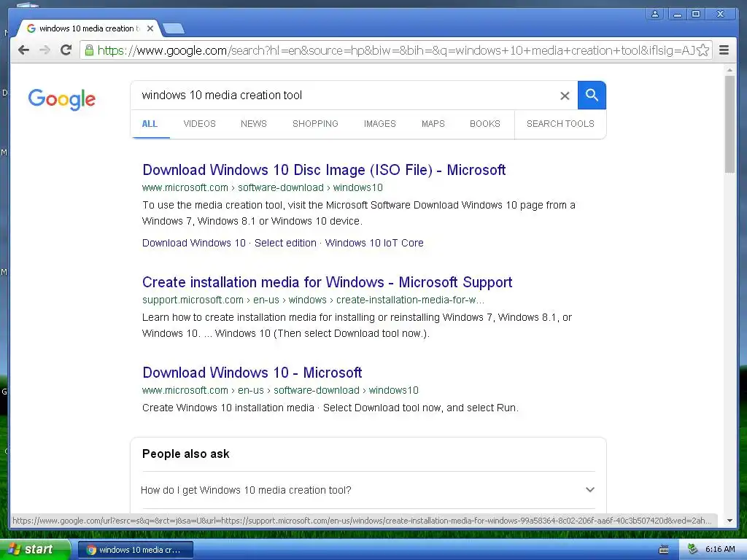
Task: Follow the 'Download Windows 10' sitelink
Action: 194,243
